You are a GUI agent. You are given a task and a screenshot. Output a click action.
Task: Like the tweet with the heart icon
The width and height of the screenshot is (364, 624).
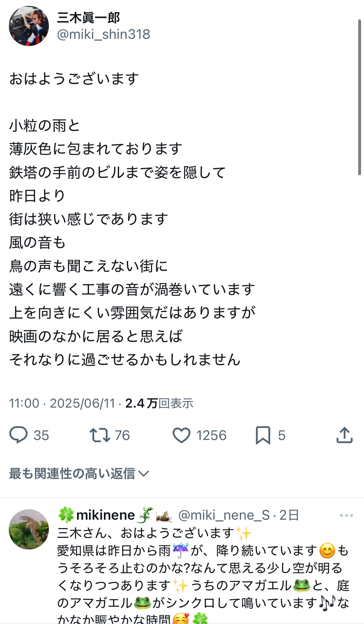(181, 435)
